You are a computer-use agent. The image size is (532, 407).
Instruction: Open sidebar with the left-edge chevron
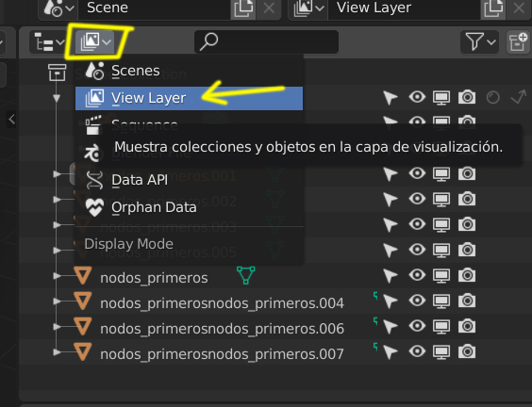pos(11,120)
